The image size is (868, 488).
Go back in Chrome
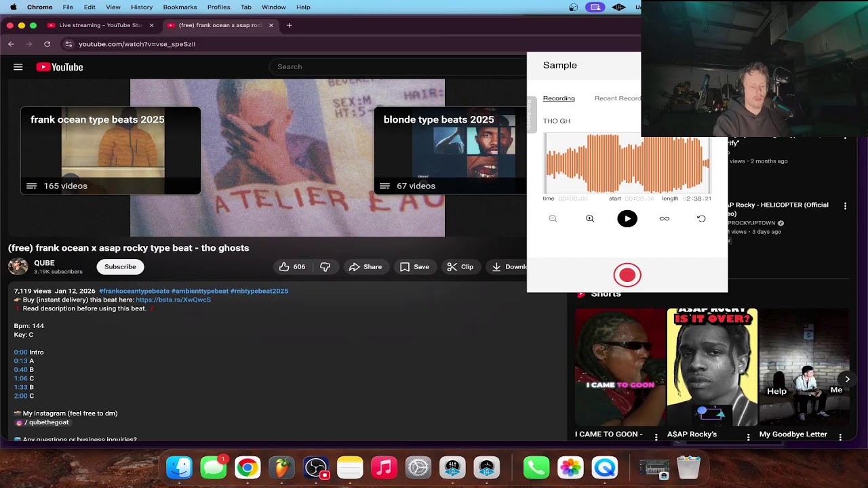pyautogui.click(x=11, y=44)
